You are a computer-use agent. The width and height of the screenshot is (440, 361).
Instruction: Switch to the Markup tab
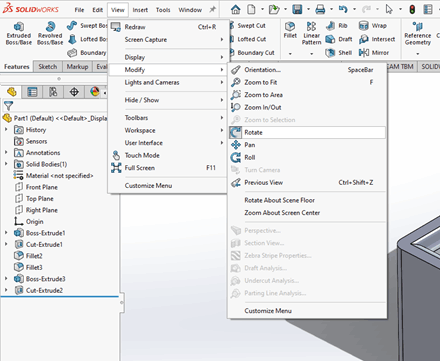point(77,67)
